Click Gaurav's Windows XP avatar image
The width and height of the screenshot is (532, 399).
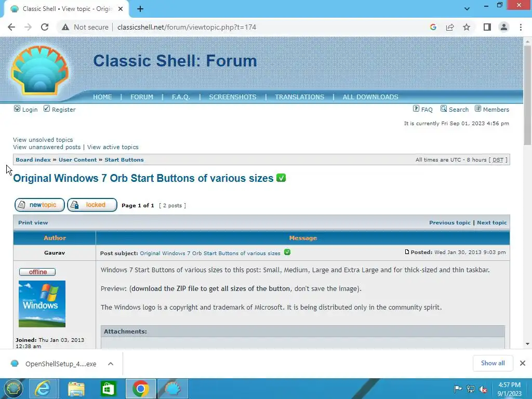coord(42,304)
